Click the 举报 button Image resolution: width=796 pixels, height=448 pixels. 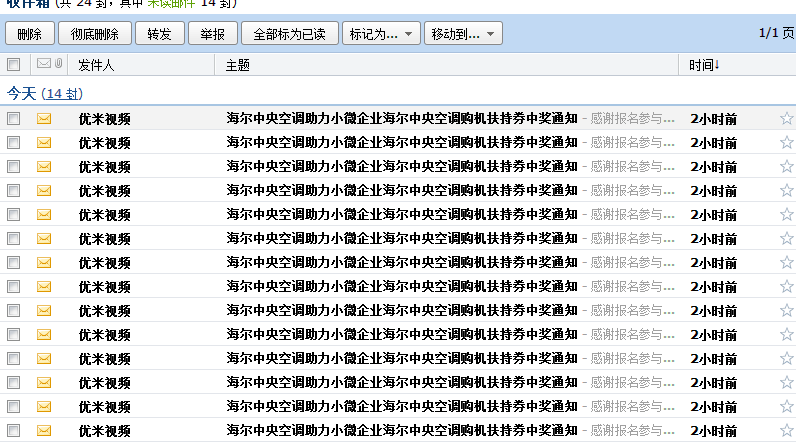(213, 34)
